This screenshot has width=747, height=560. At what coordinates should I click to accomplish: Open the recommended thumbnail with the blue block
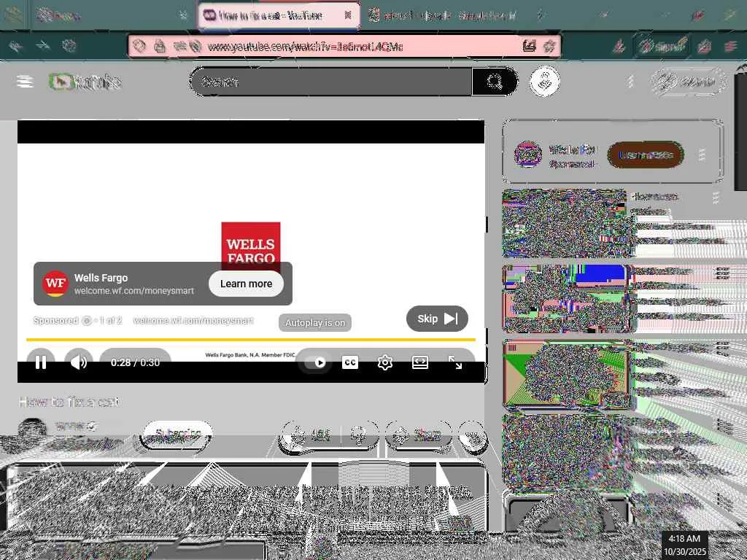click(567, 298)
